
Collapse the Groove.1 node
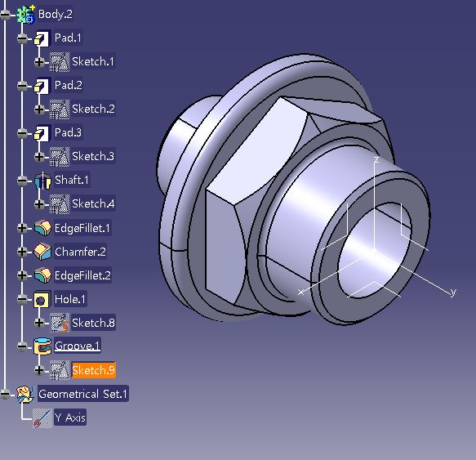click(23, 346)
